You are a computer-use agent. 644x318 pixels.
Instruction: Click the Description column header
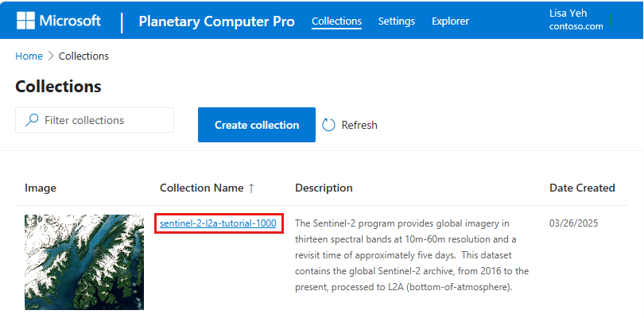(x=324, y=188)
